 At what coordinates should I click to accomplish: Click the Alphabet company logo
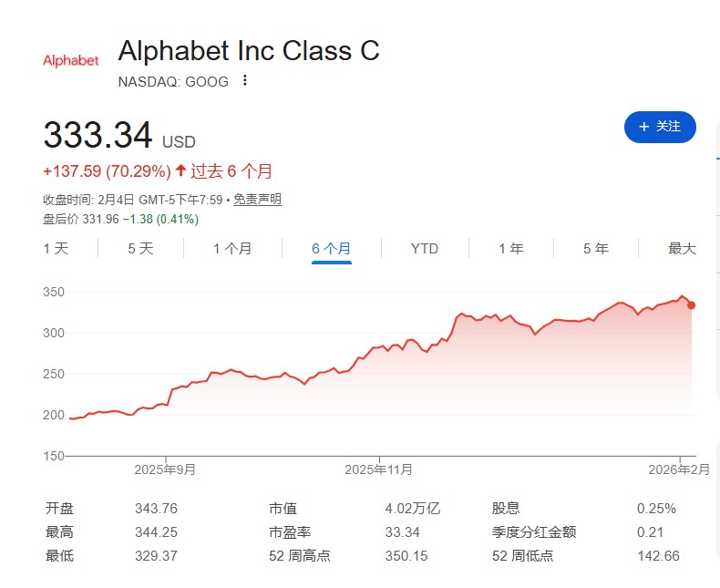71,60
